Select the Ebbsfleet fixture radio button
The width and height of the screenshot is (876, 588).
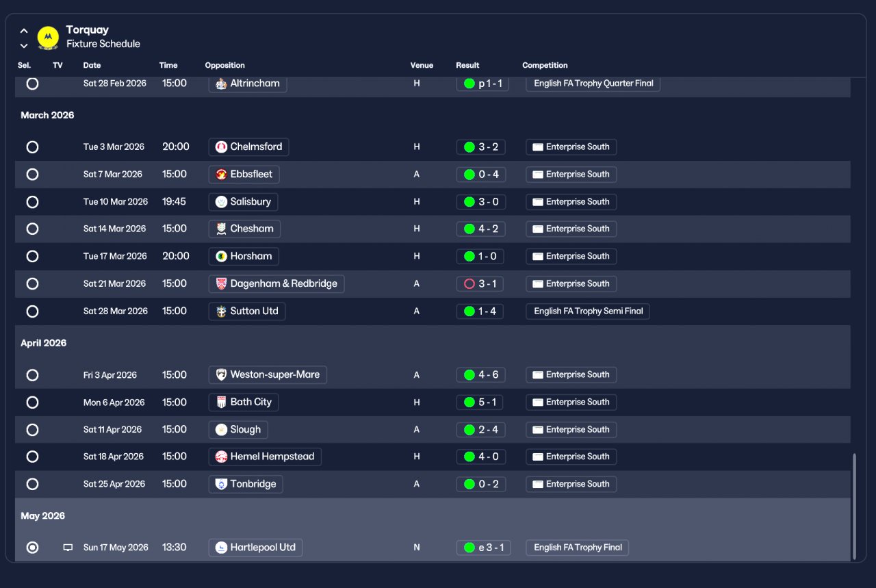tap(32, 175)
